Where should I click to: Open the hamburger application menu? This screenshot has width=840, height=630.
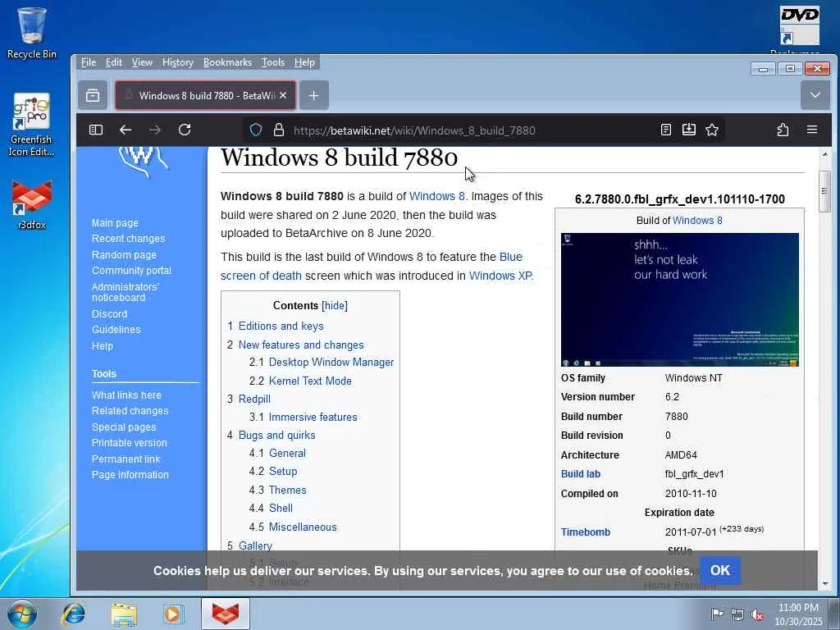[812, 130]
